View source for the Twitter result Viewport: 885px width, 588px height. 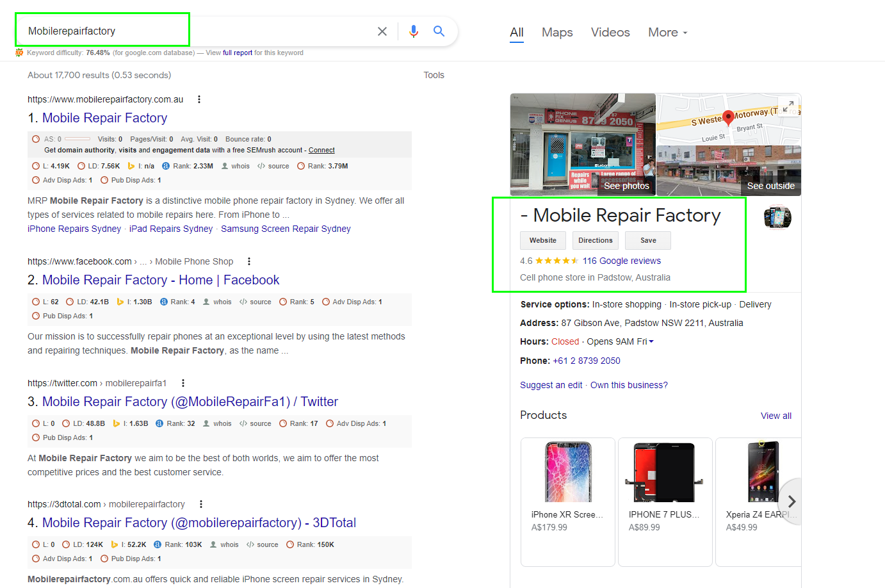pyautogui.click(x=255, y=423)
